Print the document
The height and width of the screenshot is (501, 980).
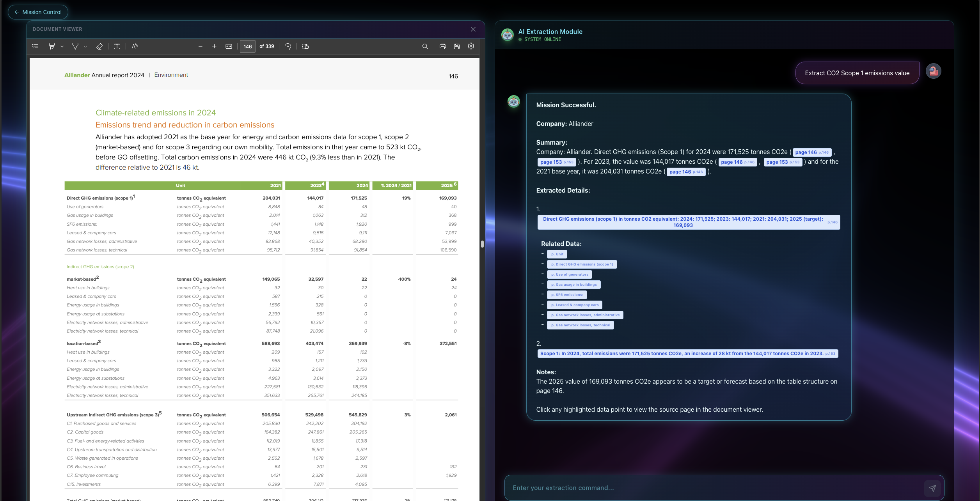tap(442, 46)
